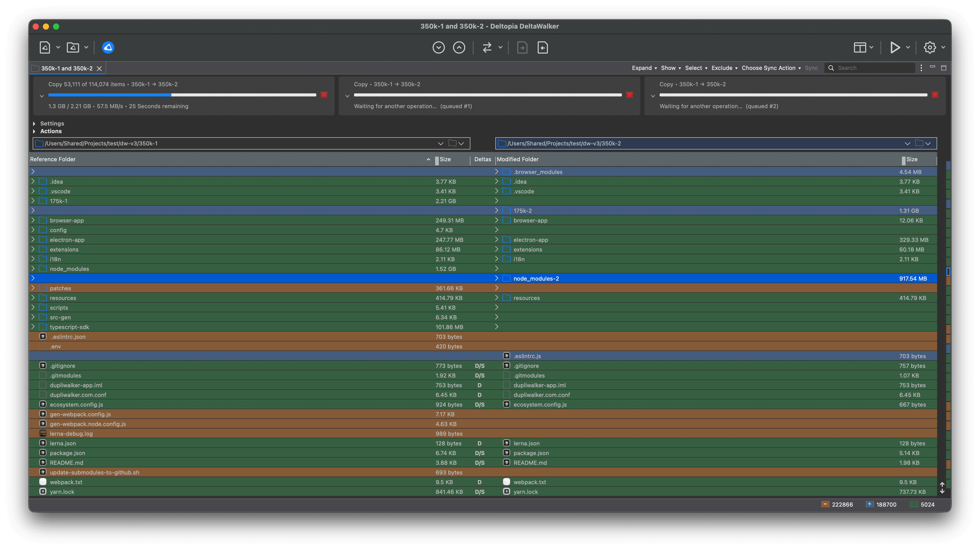Select the patches folder row

coord(483,288)
